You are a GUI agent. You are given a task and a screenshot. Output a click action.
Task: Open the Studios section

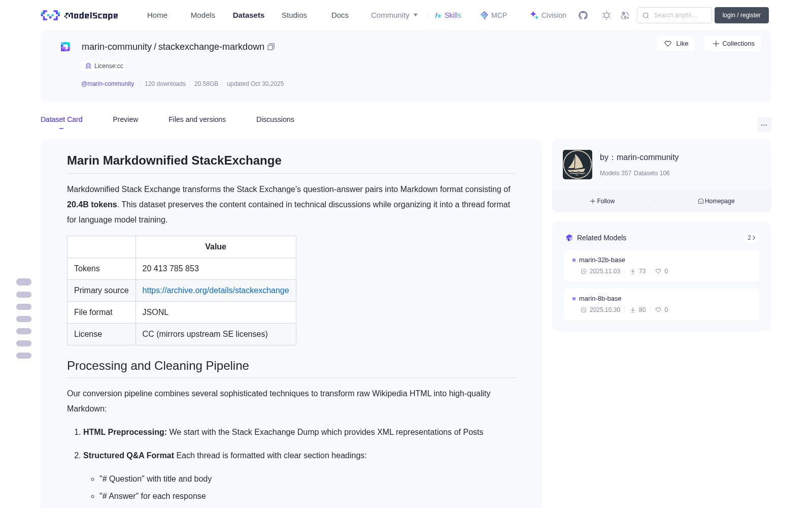click(294, 15)
